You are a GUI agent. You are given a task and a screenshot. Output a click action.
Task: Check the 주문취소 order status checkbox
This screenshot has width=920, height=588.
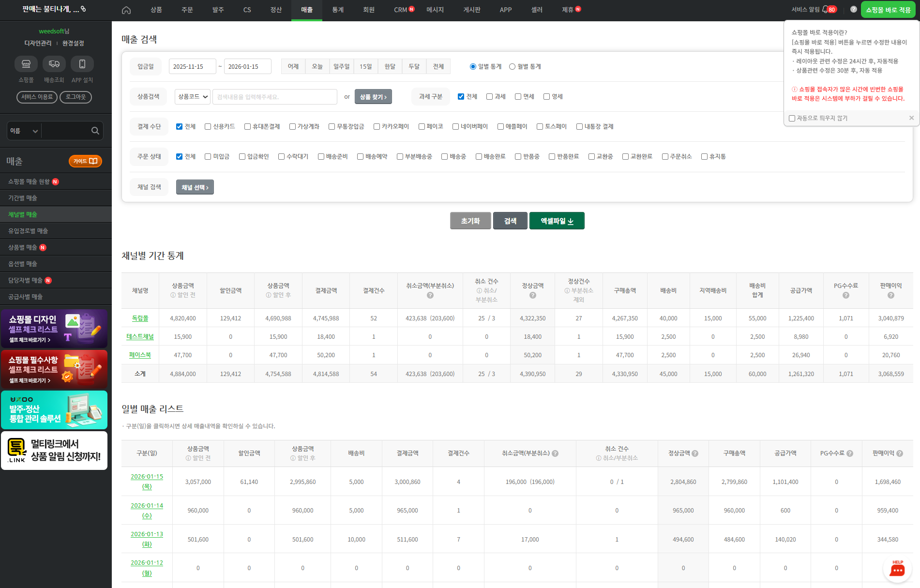[665, 157]
